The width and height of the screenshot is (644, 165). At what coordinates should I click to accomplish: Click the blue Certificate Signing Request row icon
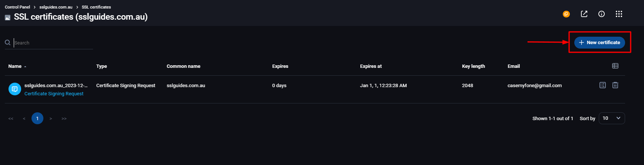(15, 89)
